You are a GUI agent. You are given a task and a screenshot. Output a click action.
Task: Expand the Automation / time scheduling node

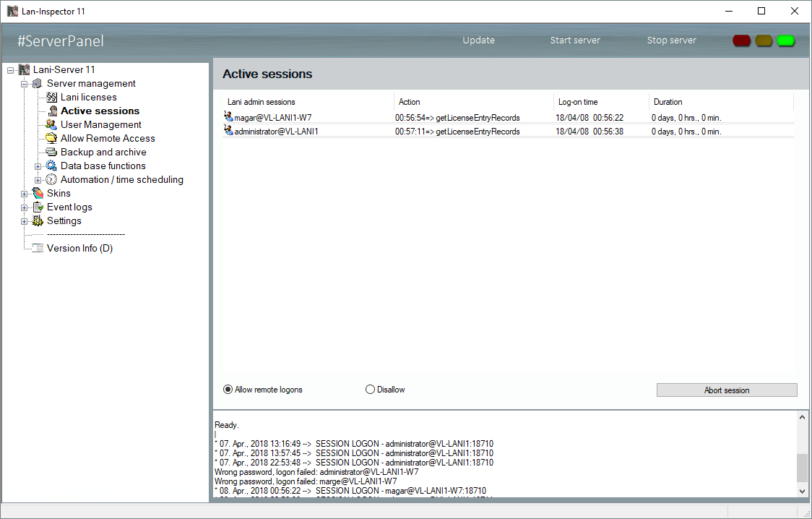click(38, 180)
